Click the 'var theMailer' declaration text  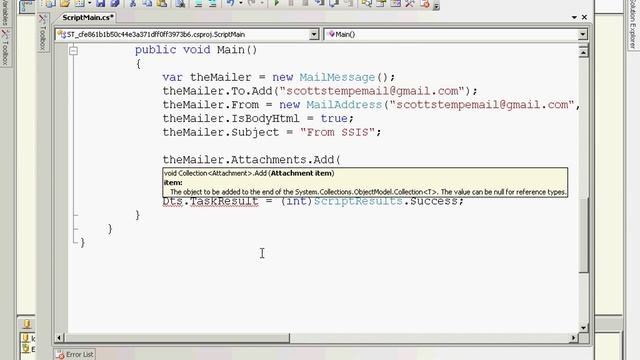point(207,77)
